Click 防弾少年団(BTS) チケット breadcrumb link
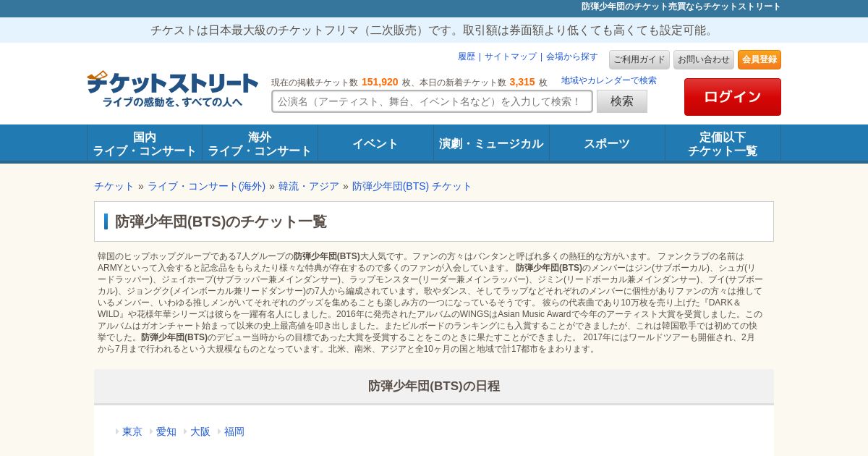Image resolution: width=868 pixels, height=456 pixels. 412,186
